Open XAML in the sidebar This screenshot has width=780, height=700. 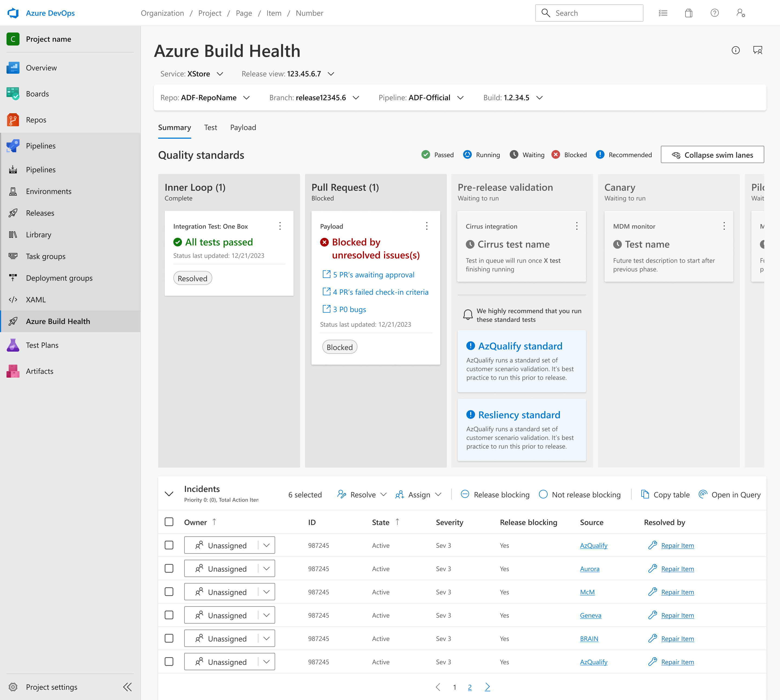coord(70,300)
